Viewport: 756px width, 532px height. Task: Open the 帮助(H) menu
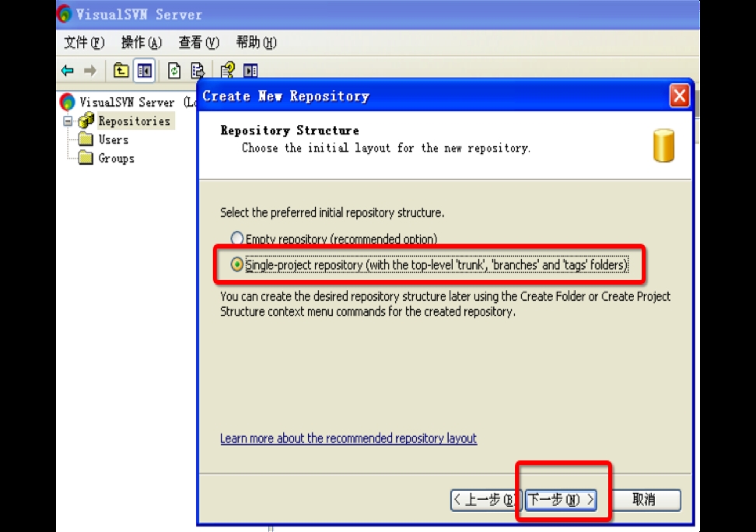click(x=256, y=43)
